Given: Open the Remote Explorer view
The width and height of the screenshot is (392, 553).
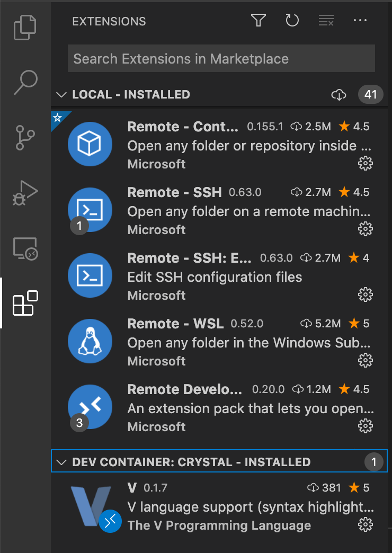Looking at the screenshot, I should 25,249.
